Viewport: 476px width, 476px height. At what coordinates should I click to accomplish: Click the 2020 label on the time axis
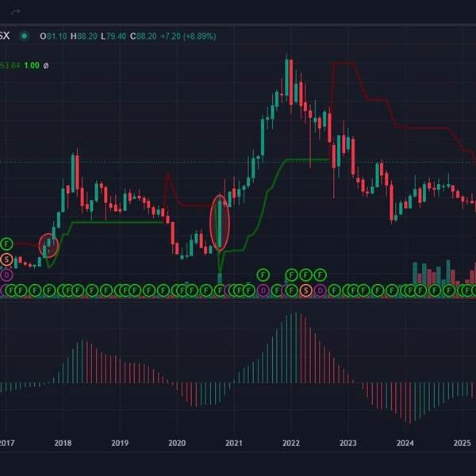[x=177, y=443]
